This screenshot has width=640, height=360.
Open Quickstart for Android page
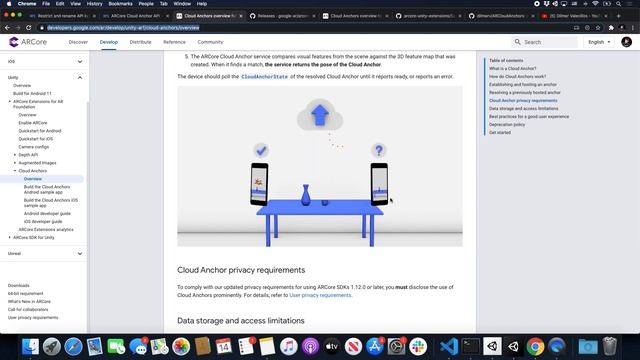(40, 131)
